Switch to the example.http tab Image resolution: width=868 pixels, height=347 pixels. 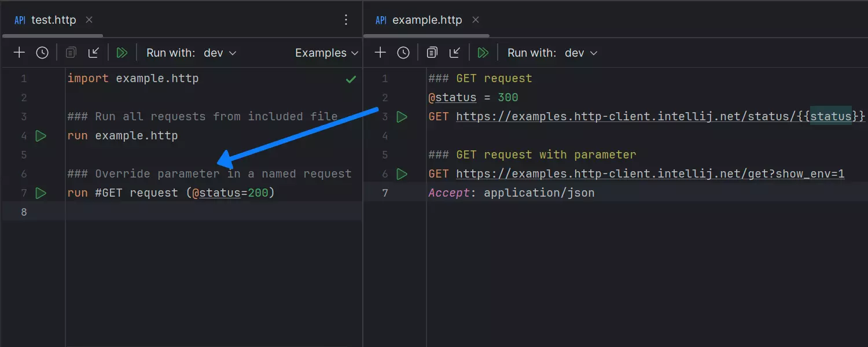pyautogui.click(x=426, y=20)
